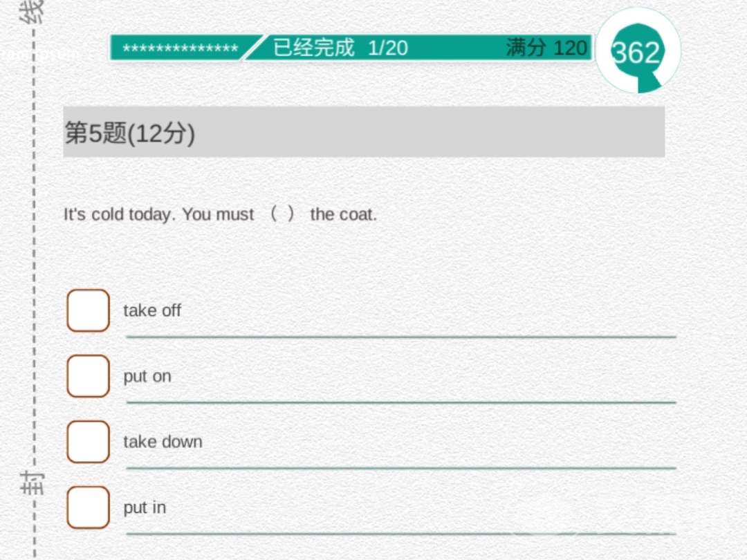Click the masked asterisk name field
Viewport: 747px width, 560px height.
click(x=180, y=48)
